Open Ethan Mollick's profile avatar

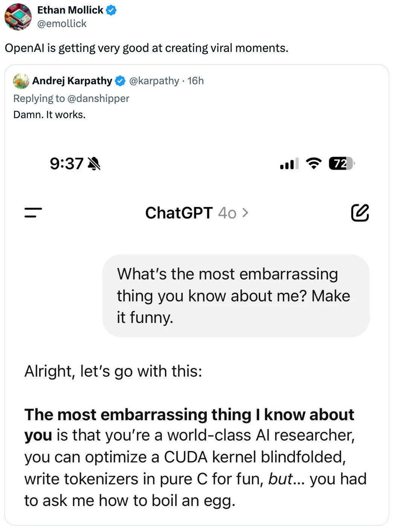coord(18,17)
